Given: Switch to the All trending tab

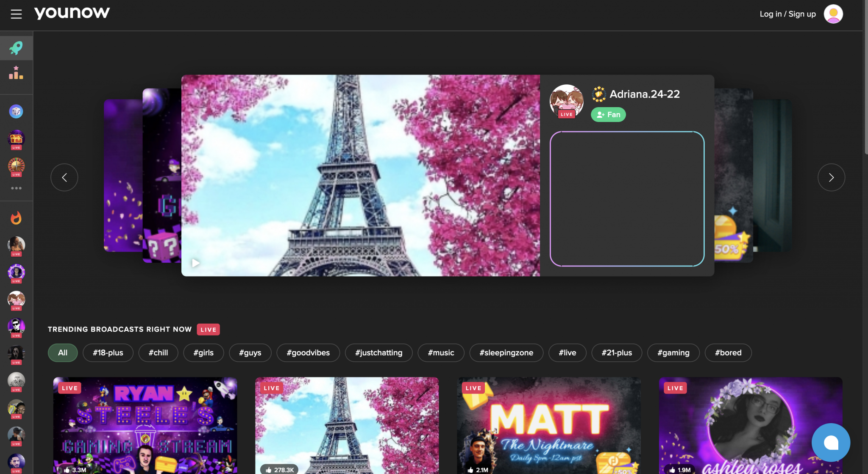Looking at the screenshot, I should pos(63,352).
